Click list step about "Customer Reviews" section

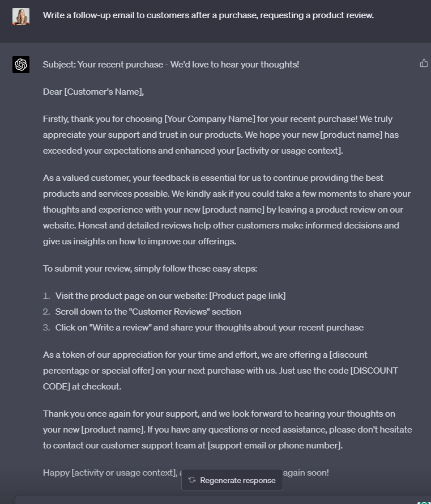148,312
